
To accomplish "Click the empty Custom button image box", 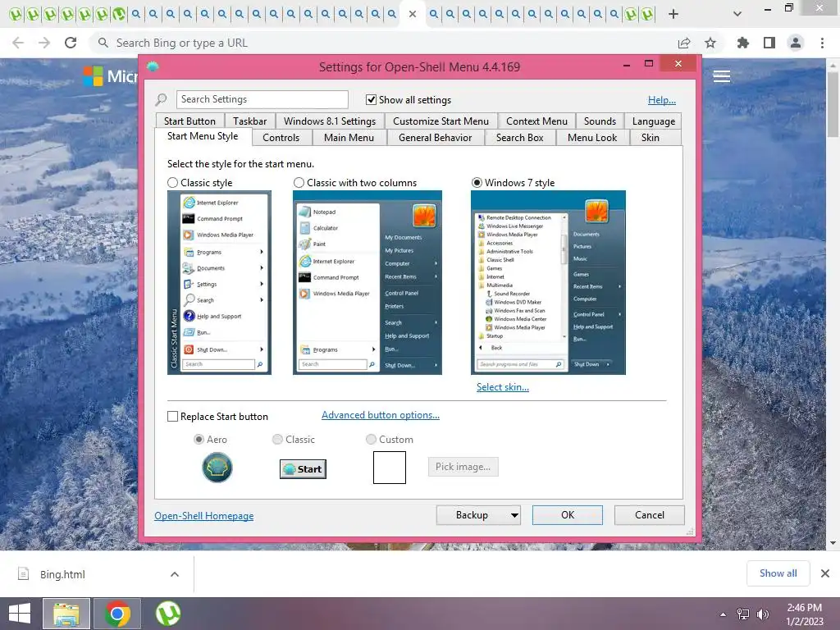I will click(390, 467).
